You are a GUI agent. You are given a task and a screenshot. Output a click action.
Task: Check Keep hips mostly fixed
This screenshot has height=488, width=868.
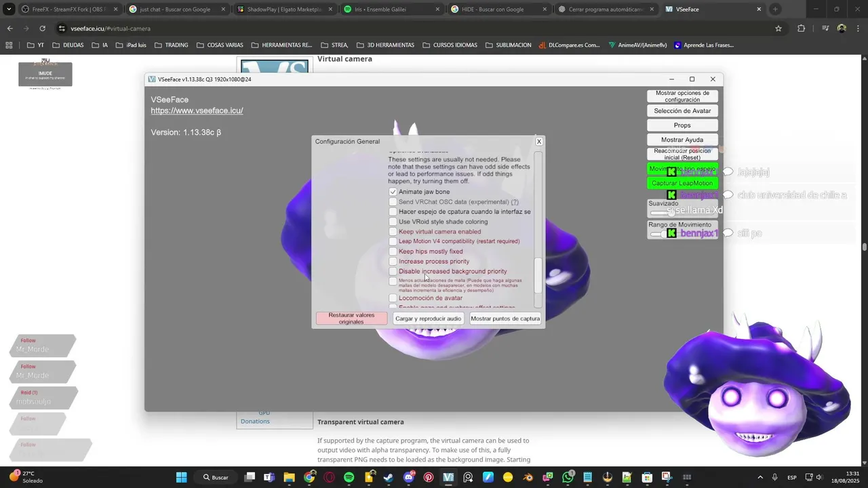point(393,251)
